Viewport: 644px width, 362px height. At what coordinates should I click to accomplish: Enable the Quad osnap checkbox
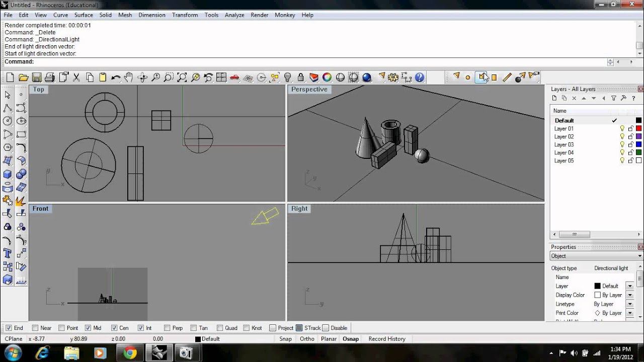point(220,328)
